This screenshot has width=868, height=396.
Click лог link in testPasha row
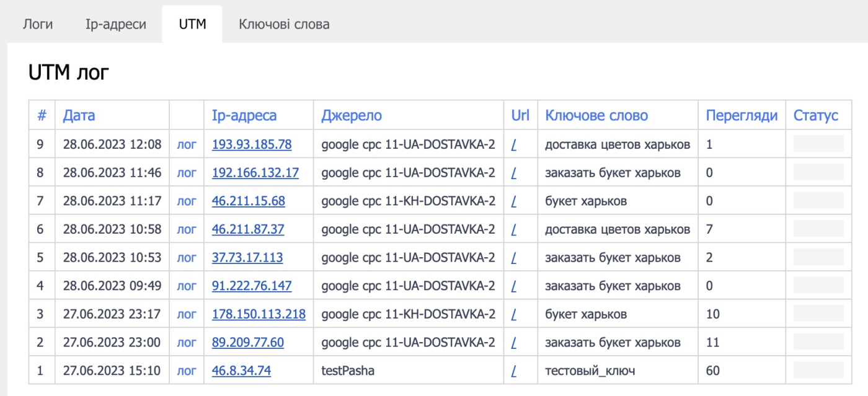pos(187,371)
